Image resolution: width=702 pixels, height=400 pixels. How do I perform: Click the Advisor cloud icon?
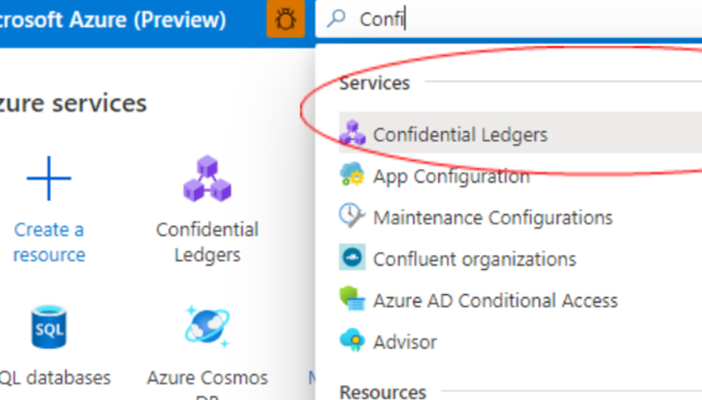352,340
